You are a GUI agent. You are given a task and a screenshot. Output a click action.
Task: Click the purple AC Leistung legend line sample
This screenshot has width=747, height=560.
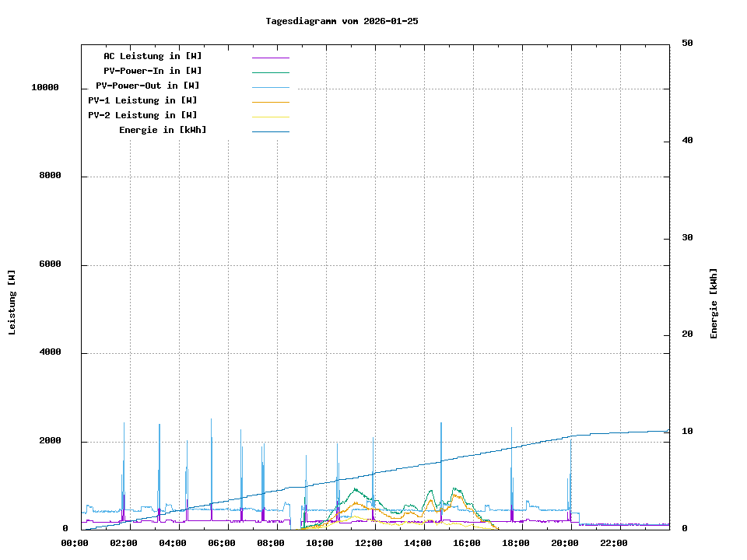click(x=270, y=57)
